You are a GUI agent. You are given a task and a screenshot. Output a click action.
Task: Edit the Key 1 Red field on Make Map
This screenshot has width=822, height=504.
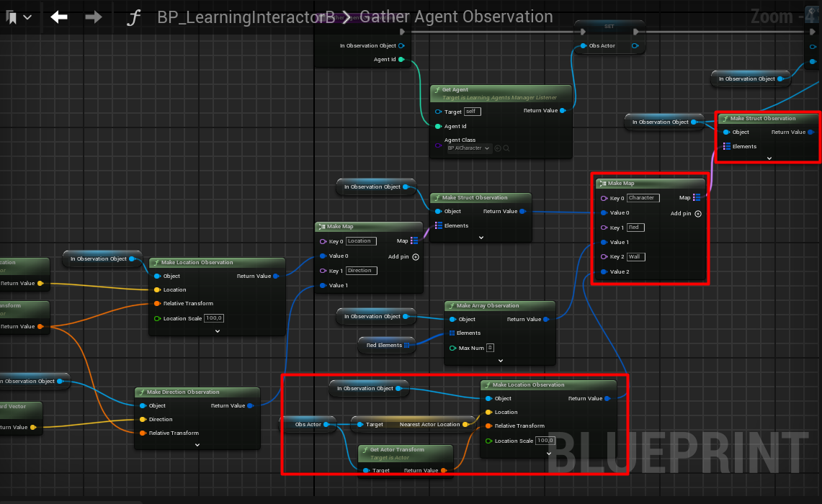(x=635, y=228)
